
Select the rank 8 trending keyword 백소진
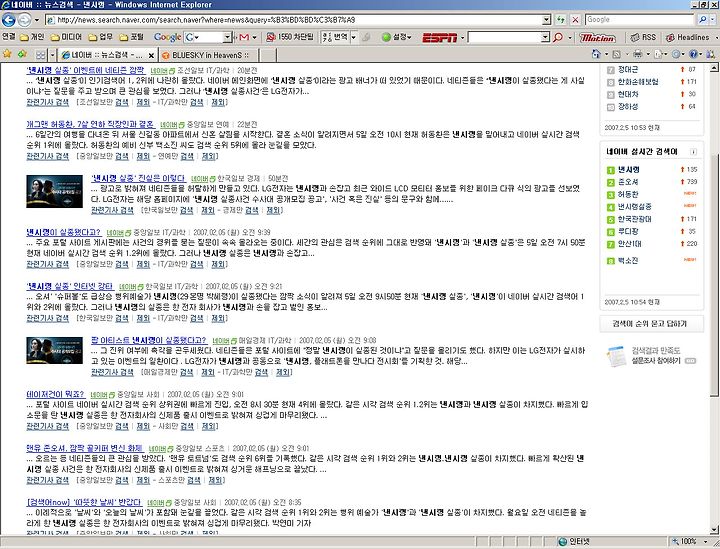click(628, 260)
